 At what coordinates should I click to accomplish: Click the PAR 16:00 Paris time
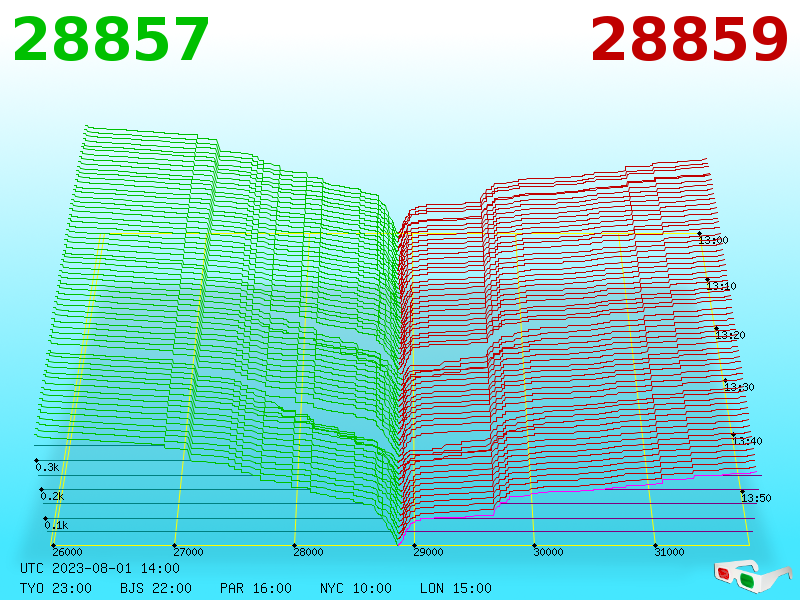(x=256, y=588)
